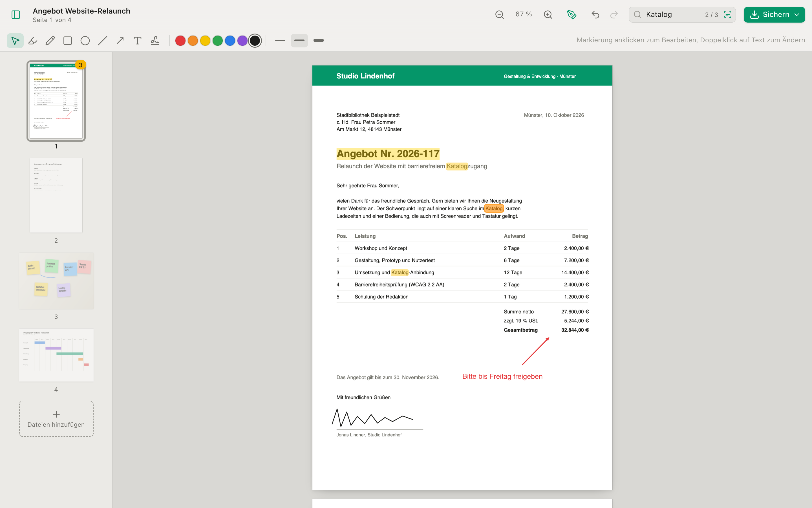Screen dimensions: 812x508
Task: Choose the red color swatch
Action: tap(180, 41)
